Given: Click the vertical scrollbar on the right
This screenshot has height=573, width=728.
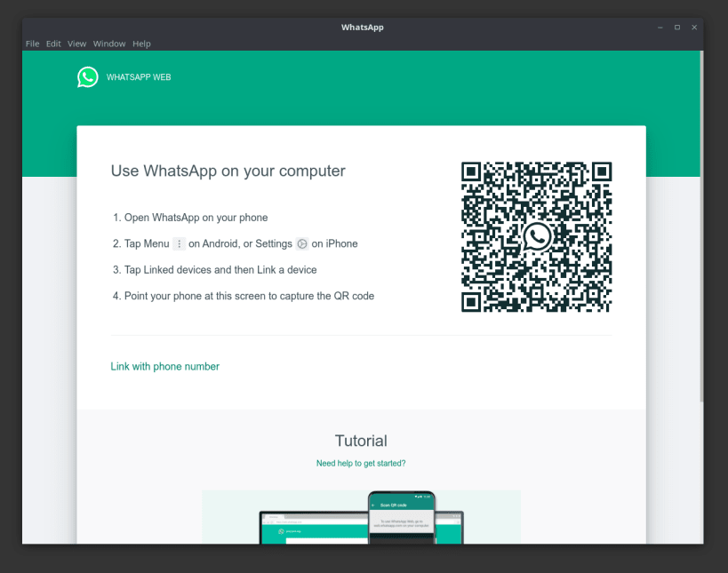Looking at the screenshot, I should [701, 227].
